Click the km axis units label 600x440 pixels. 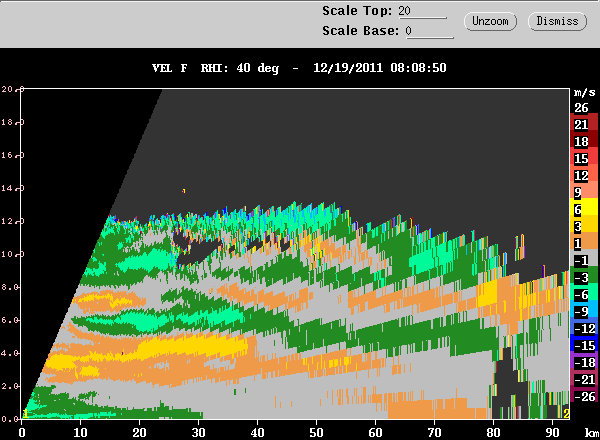(592, 432)
